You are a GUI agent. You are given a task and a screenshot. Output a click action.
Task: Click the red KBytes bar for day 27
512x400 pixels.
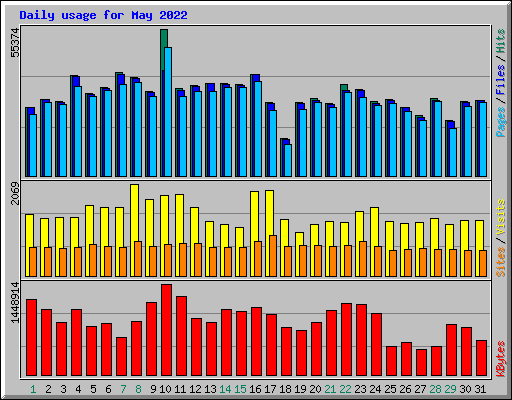[x=422, y=363]
